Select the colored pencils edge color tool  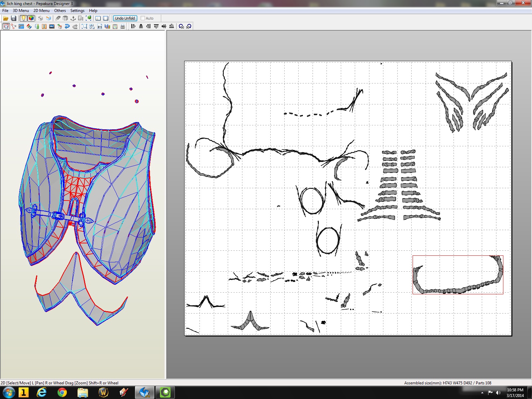coord(29,26)
